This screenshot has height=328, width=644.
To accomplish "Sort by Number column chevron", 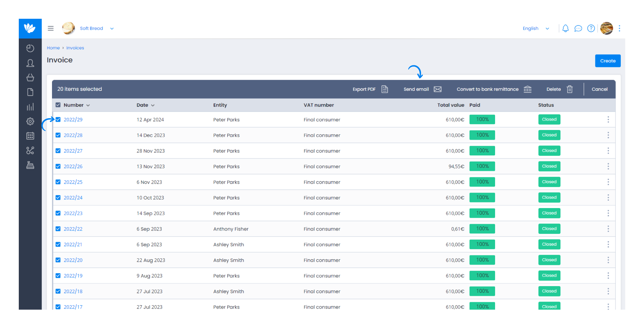I will (x=88, y=105).
